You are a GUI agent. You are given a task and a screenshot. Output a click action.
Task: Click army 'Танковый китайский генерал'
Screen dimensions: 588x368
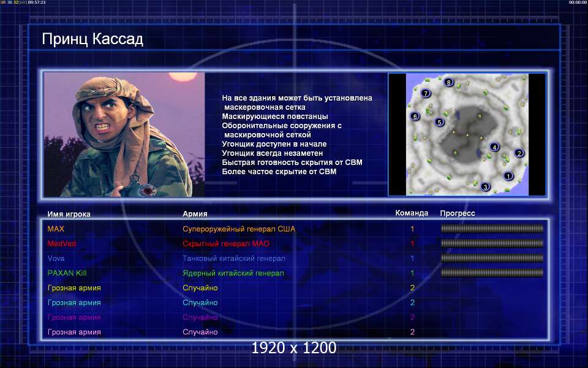(234, 258)
